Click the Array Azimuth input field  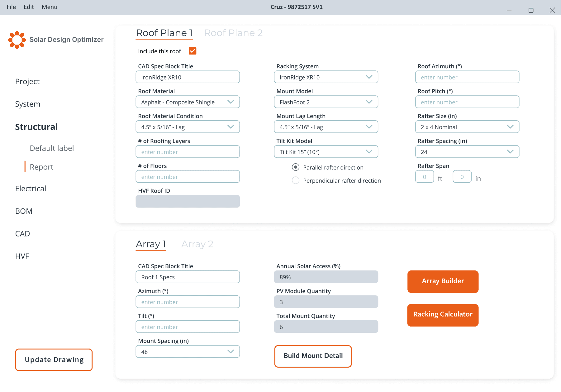point(188,302)
